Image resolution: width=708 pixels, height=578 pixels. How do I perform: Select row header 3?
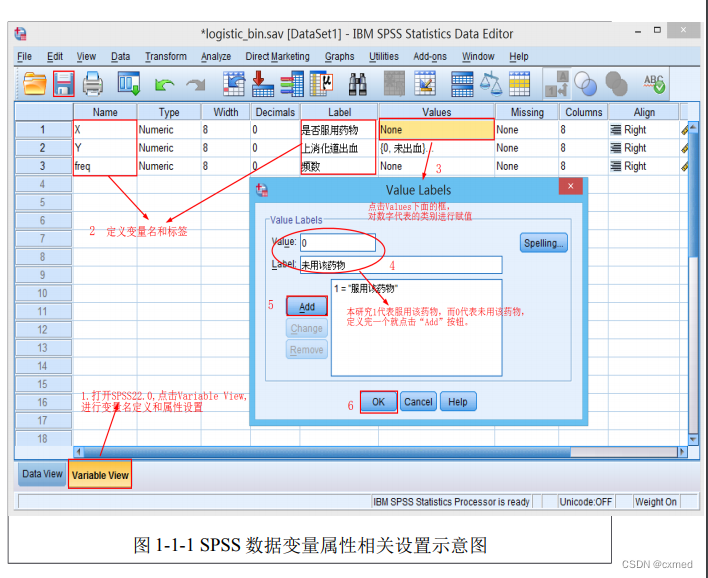pyautogui.click(x=43, y=166)
